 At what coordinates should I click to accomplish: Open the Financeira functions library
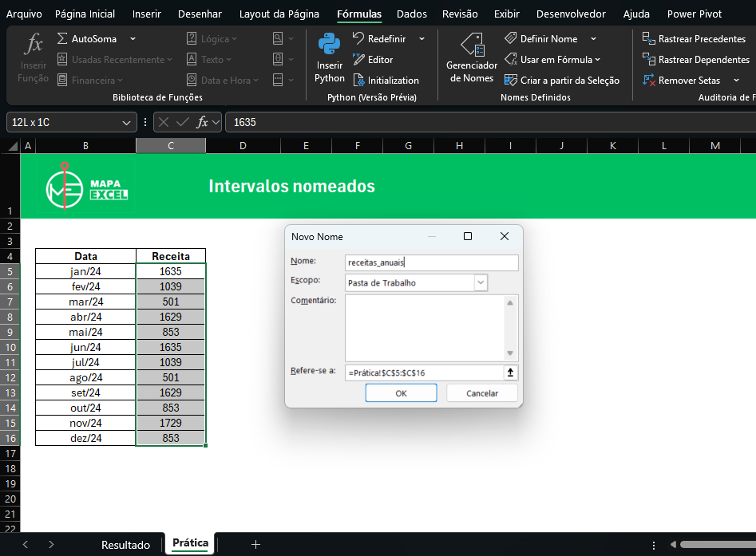coord(89,81)
